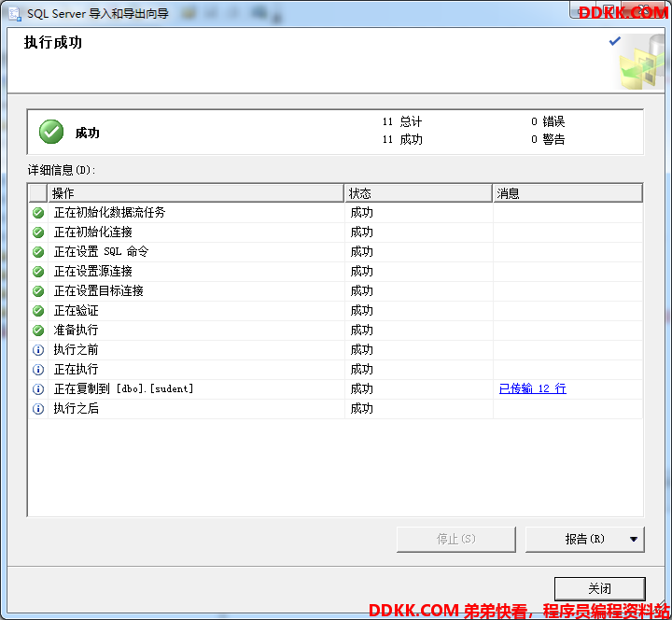The width and height of the screenshot is (672, 620).
Task: Open the 已传输 12 行 message link
Action: (x=533, y=388)
